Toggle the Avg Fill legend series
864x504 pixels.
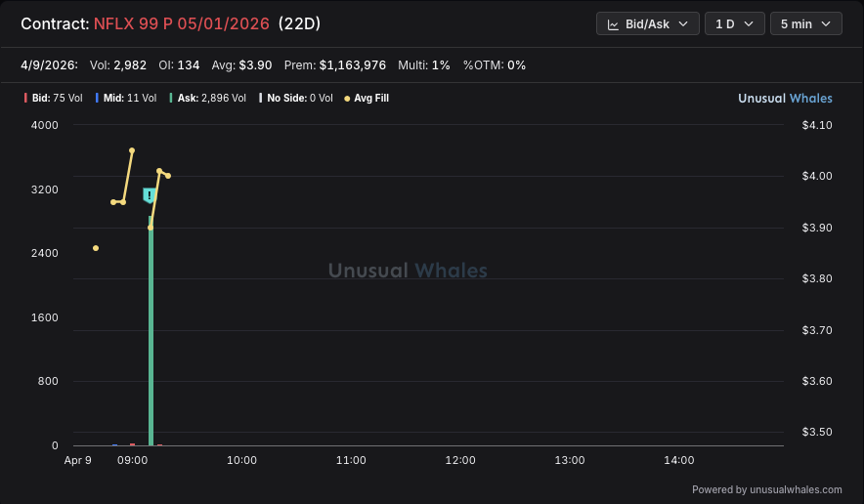[x=367, y=98]
